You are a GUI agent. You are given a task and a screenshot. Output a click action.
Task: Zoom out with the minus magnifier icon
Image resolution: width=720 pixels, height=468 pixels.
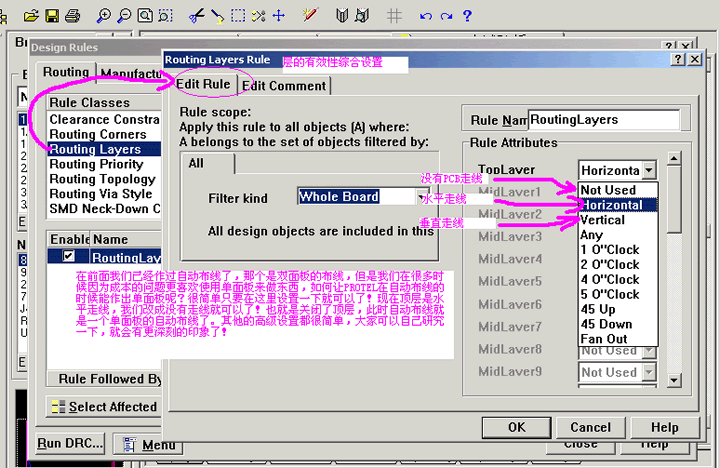[x=124, y=16]
